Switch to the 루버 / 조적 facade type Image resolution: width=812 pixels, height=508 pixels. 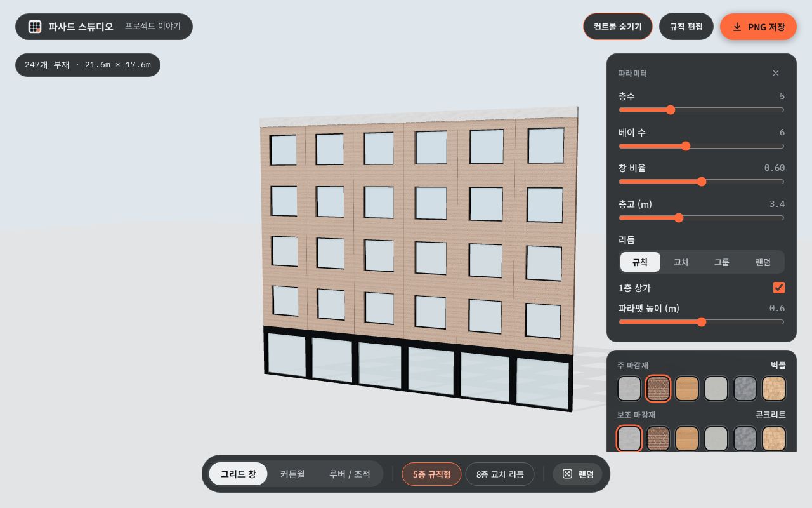(350, 474)
